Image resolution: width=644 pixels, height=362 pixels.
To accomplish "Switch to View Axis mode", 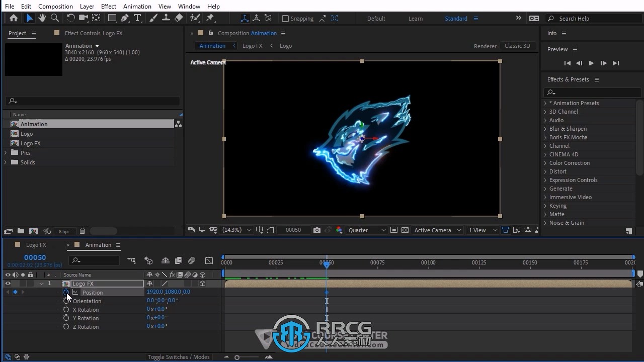I will tap(268, 18).
